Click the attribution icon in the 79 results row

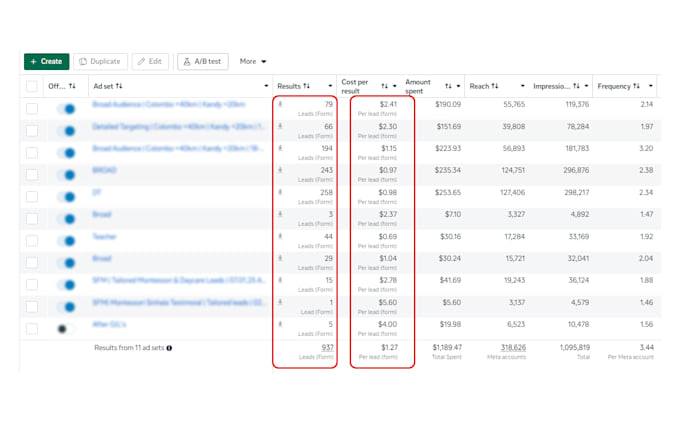point(280,104)
